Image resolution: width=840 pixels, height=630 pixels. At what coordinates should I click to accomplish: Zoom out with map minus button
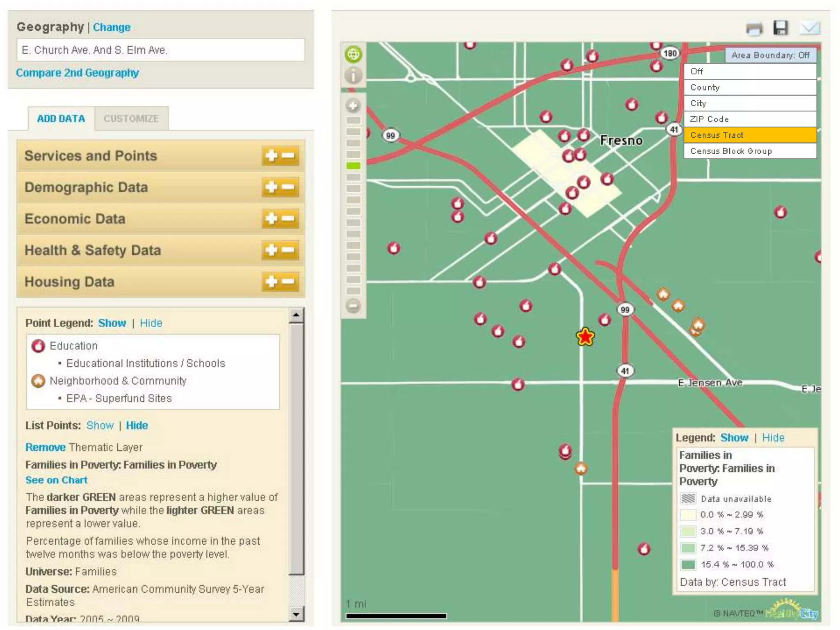tap(353, 306)
